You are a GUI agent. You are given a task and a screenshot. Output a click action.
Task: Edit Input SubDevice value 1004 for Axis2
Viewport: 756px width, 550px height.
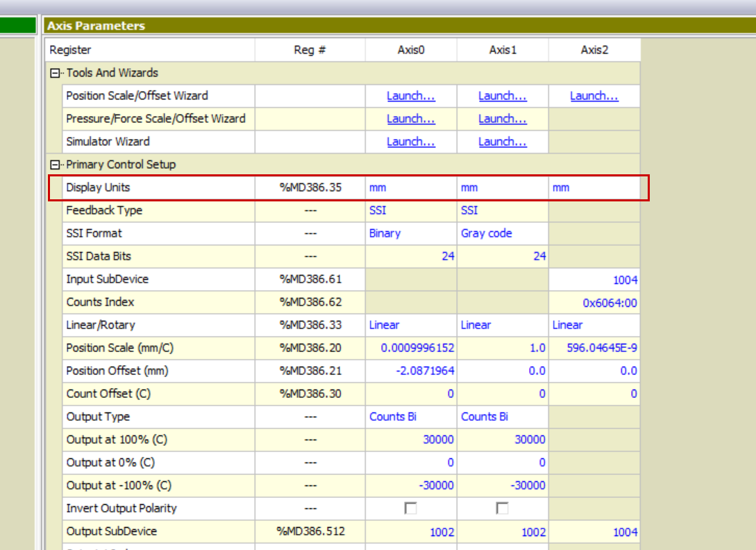pyautogui.click(x=594, y=279)
